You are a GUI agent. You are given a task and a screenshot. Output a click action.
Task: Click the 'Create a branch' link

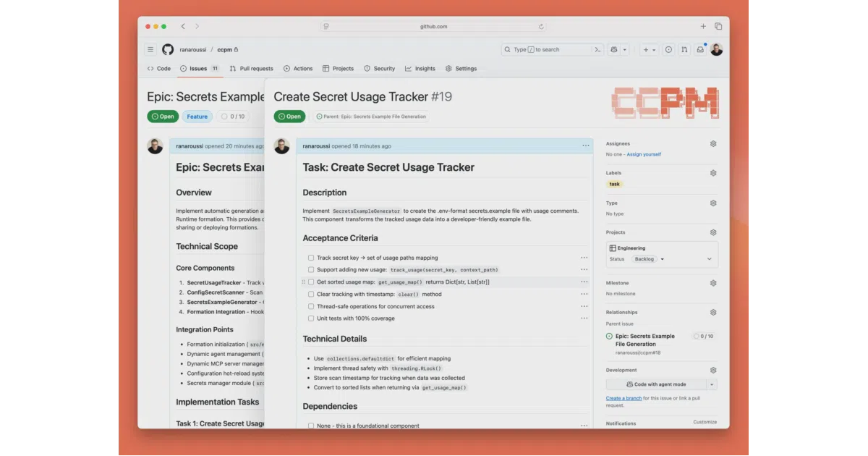coord(624,398)
